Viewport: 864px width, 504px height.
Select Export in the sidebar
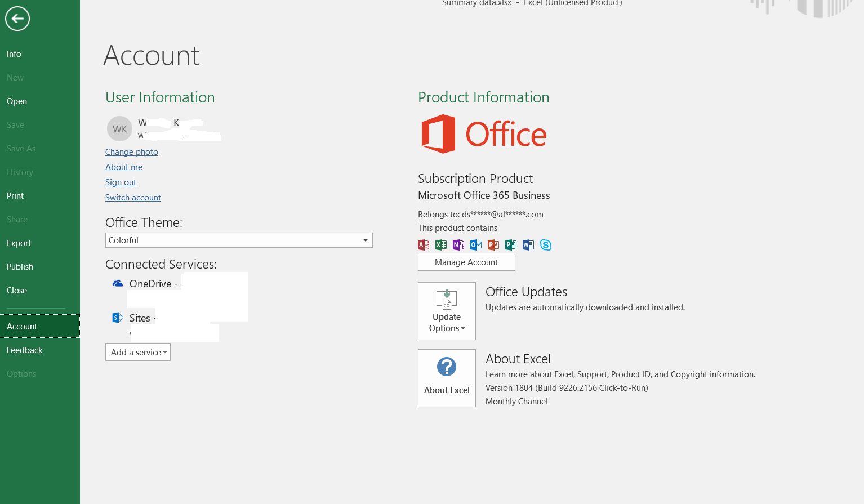tap(40, 243)
